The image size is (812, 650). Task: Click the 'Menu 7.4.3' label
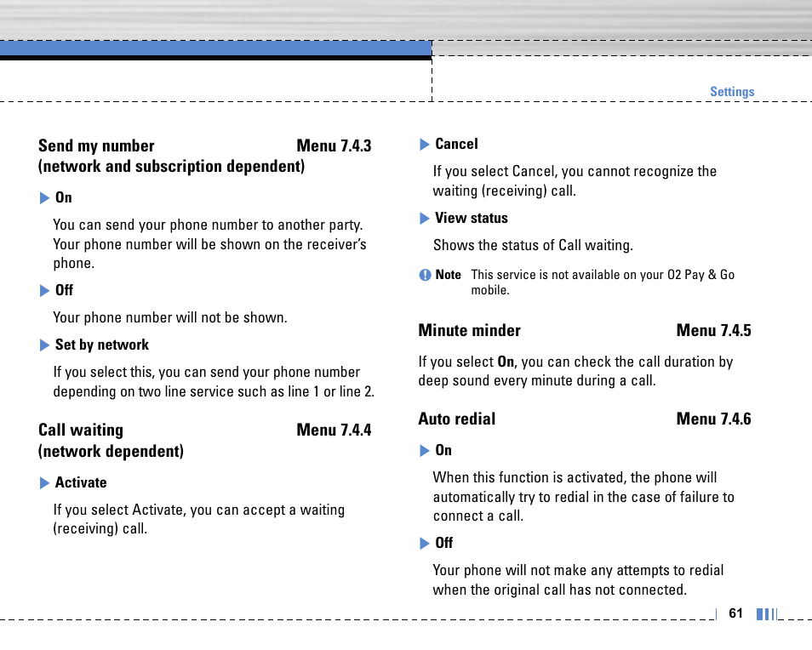[x=334, y=146]
